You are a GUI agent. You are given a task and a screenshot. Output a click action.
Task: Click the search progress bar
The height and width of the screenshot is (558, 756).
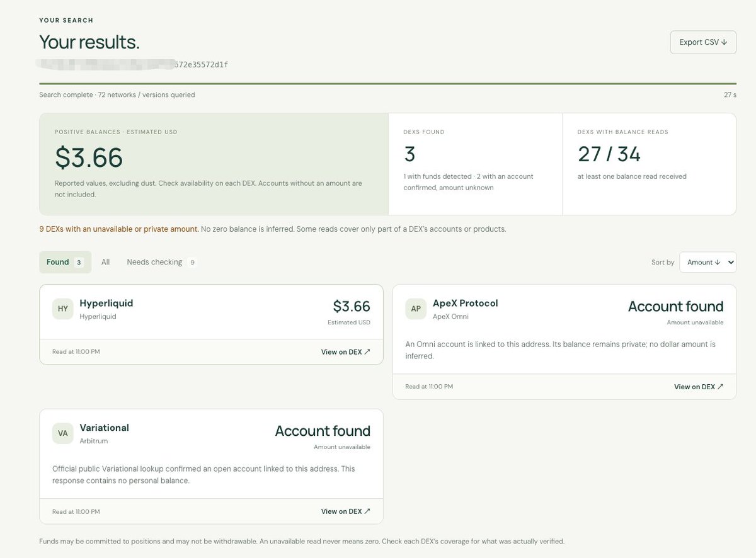click(387, 83)
